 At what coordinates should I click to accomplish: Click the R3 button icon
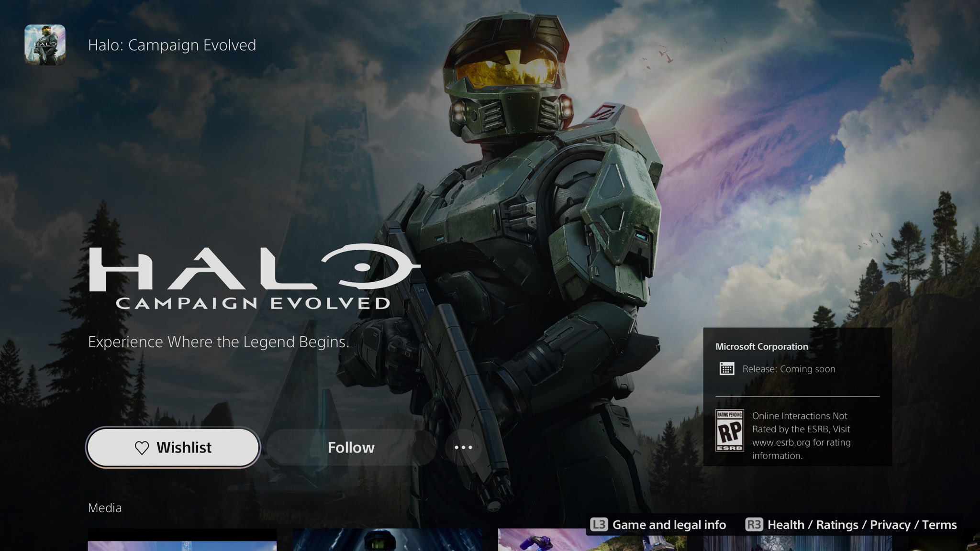tap(754, 525)
